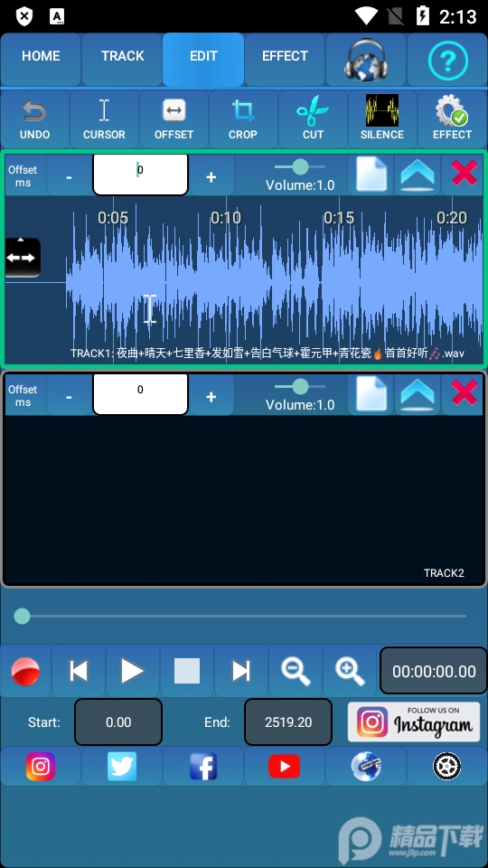The height and width of the screenshot is (868, 488).
Task: Open settings gear in bottom bar
Action: 447,766
